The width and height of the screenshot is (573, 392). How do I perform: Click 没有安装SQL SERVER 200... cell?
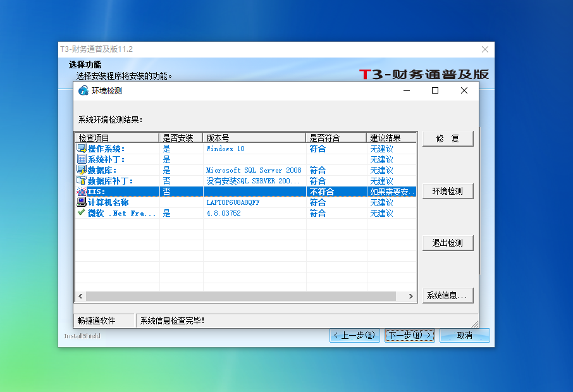(253, 181)
